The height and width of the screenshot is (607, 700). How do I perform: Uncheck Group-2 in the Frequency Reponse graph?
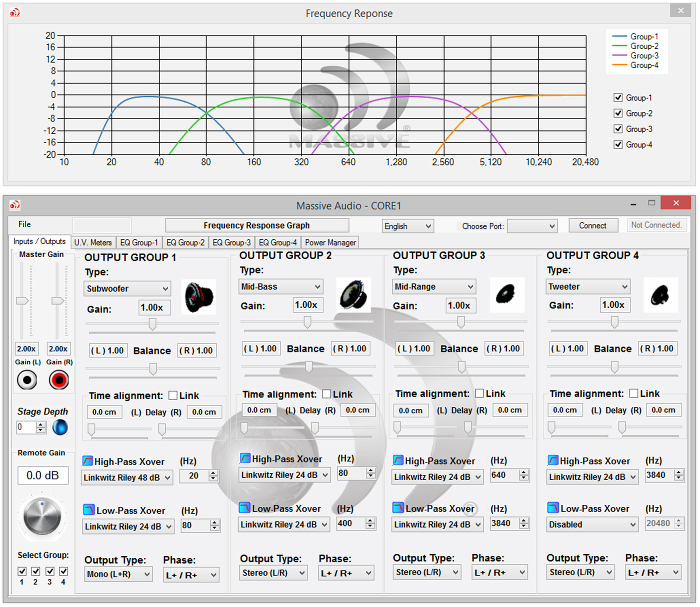pos(618,113)
